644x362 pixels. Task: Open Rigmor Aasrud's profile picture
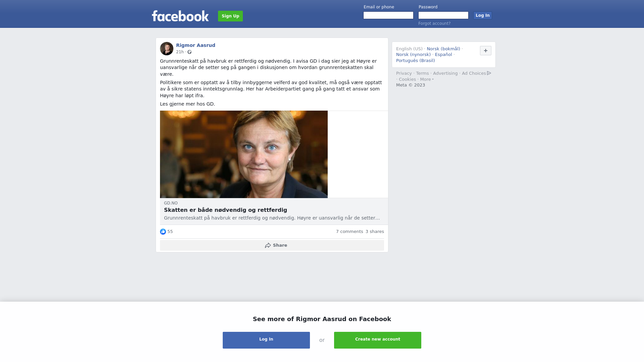pos(167,49)
